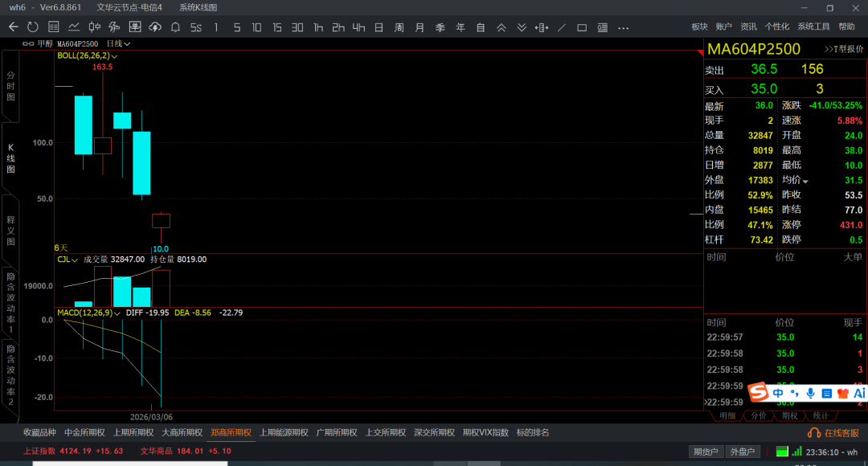This screenshot has width=868, height=466.
Task: Open the 系统工具 menu
Action: click(813, 27)
